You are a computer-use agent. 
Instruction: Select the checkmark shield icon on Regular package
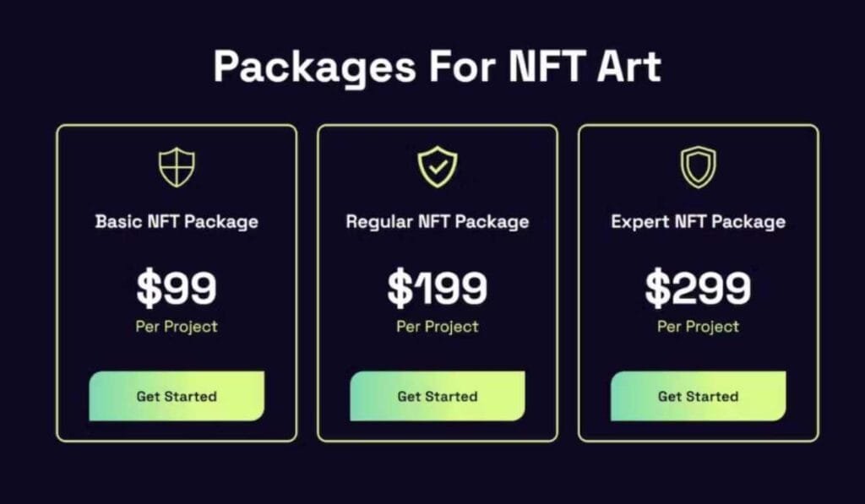coord(437,166)
